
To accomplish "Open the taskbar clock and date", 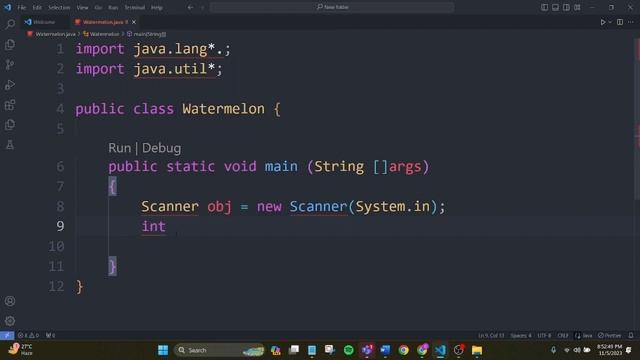I will tap(609, 350).
